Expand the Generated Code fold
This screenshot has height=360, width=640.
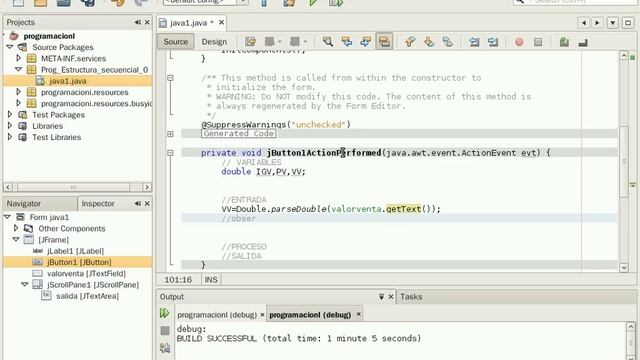point(170,134)
